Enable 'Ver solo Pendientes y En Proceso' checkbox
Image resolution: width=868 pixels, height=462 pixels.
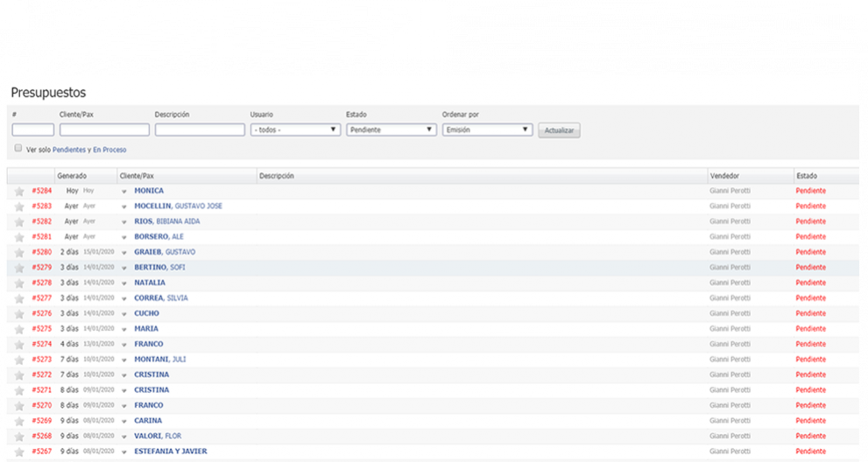click(18, 149)
